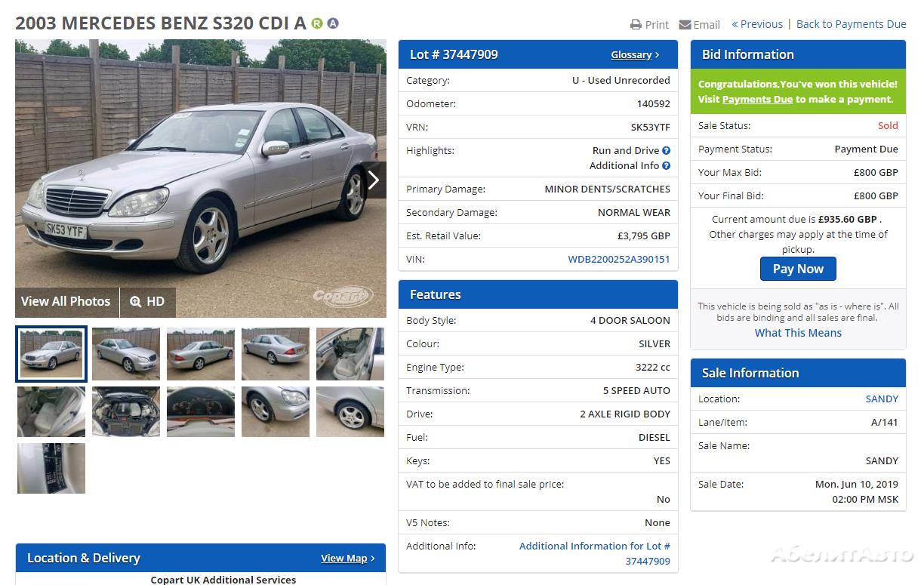Advance to next photo with arrow

[373, 180]
